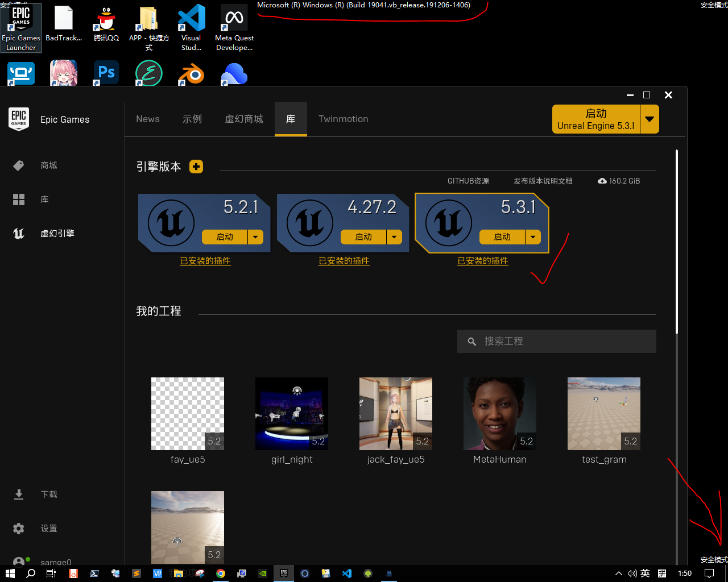Click the 1:50 clock in taskbar
Image resolution: width=728 pixels, height=582 pixels.
[x=685, y=573]
